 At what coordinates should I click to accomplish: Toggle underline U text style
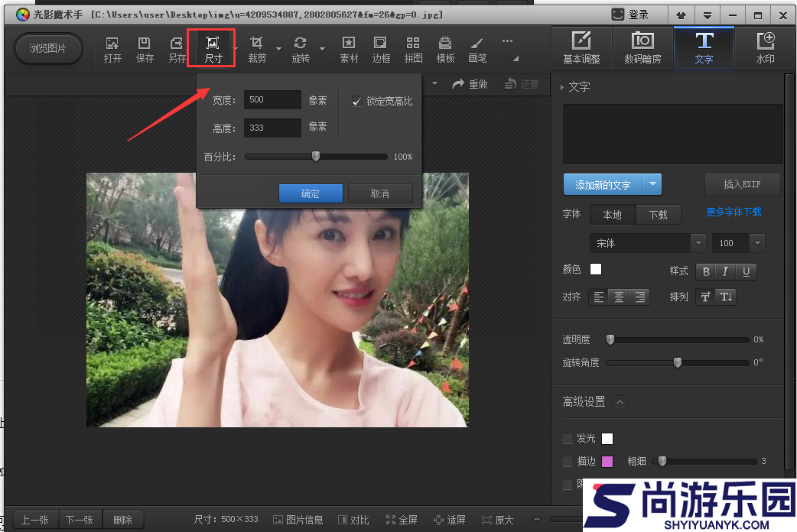coord(746,271)
